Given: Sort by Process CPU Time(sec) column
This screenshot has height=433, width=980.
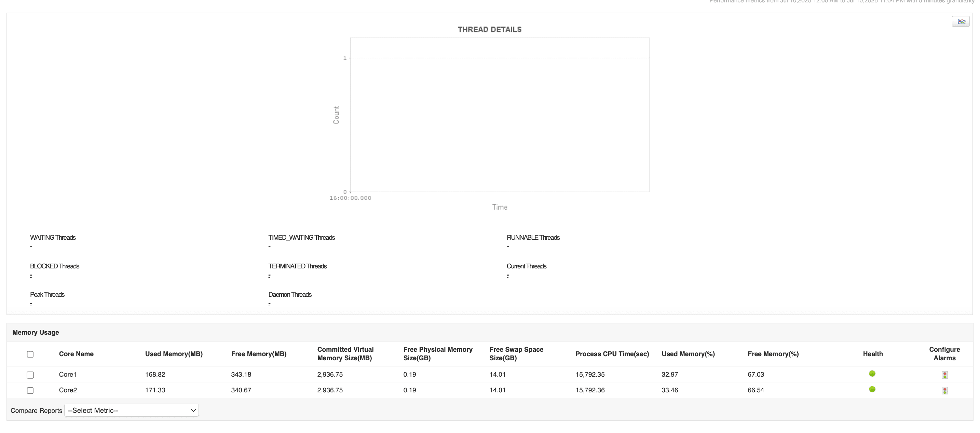Looking at the screenshot, I should (612, 354).
